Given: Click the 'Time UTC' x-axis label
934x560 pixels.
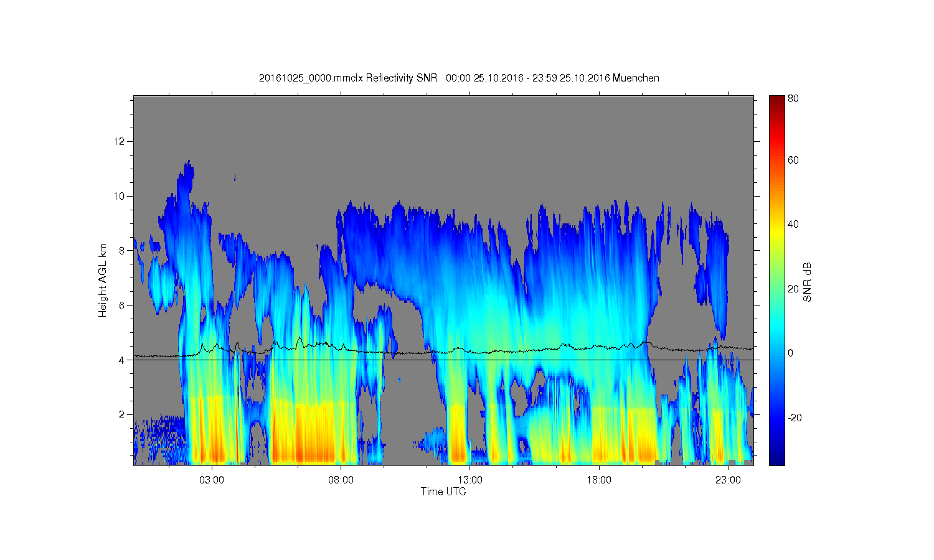Looking at the screenshot, I should (443, 492).
